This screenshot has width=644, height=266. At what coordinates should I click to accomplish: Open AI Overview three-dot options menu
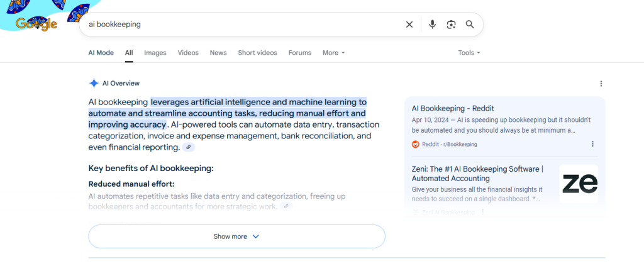click(x=601, y=84)
